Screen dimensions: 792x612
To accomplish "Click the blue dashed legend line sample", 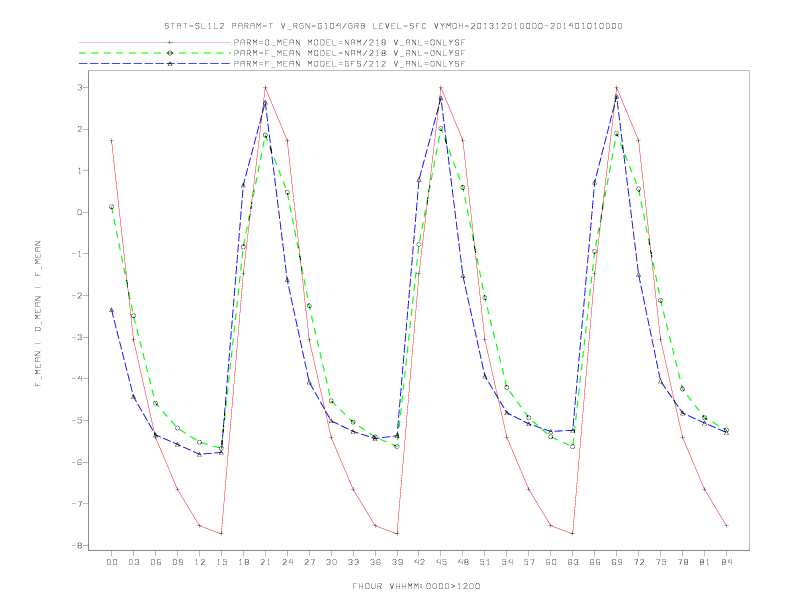I will click(x=155, y=64).
